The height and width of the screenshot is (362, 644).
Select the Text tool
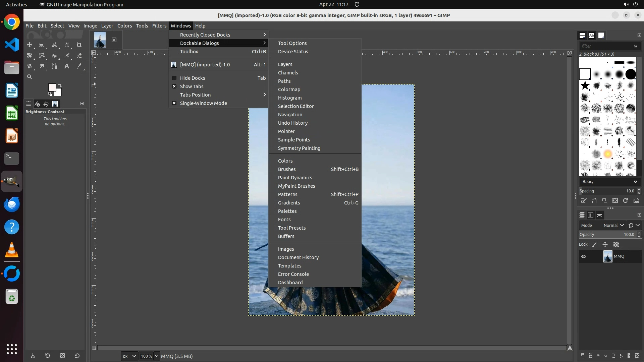click(x=67, y=66)
